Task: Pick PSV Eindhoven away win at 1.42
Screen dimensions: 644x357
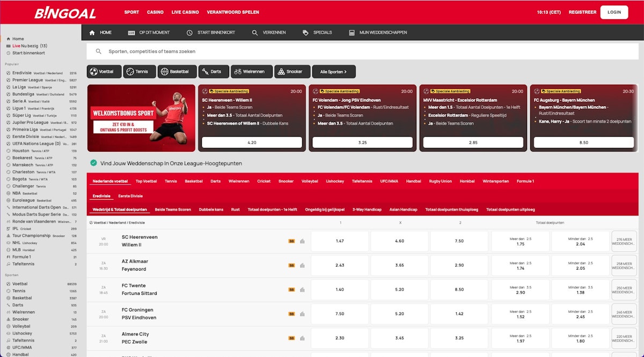Action: click(x=459, y=314)
